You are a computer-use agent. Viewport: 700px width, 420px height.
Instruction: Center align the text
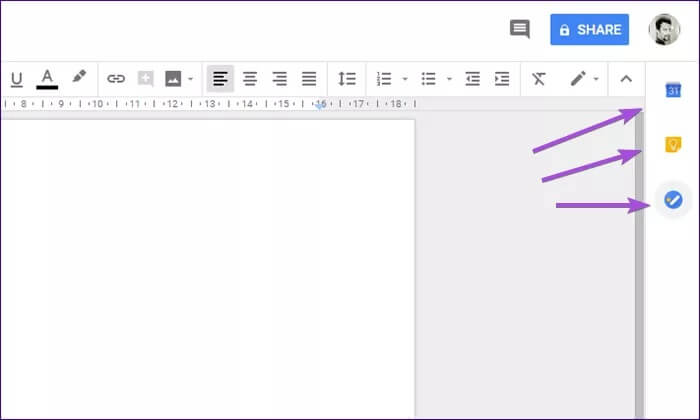[250, 78]
